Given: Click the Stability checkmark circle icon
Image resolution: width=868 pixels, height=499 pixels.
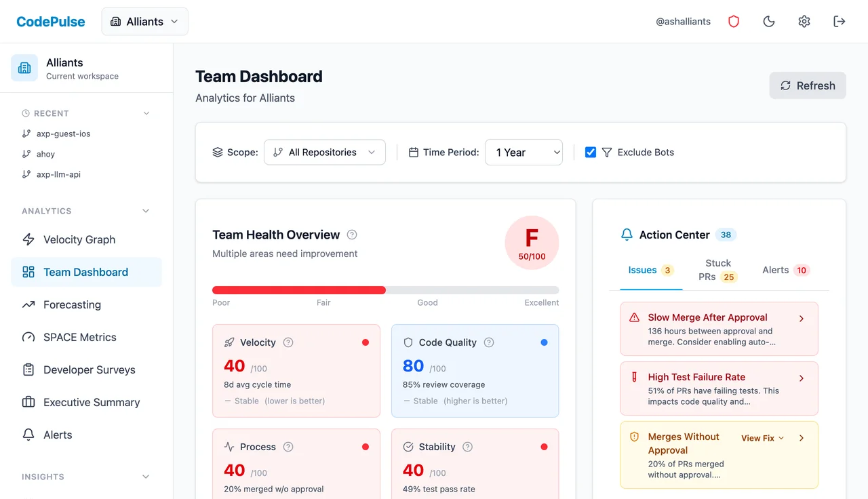Looking at the screenshot, I should 408,447.
